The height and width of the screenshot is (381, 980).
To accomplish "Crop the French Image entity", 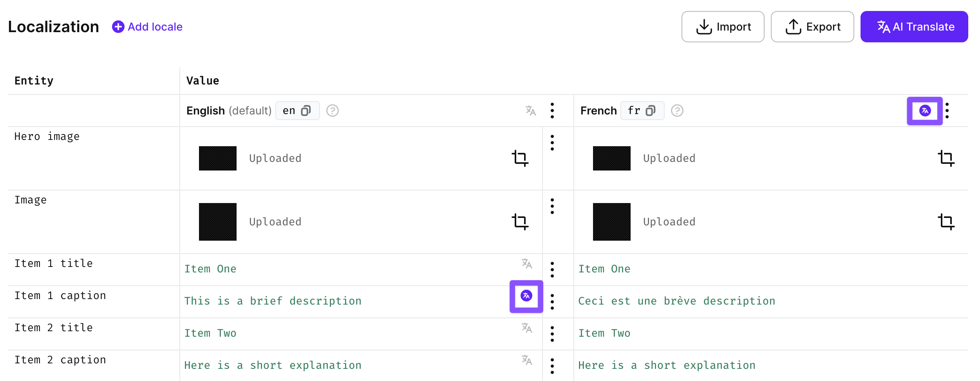I will pyautogui.click(x=946, y=221).
